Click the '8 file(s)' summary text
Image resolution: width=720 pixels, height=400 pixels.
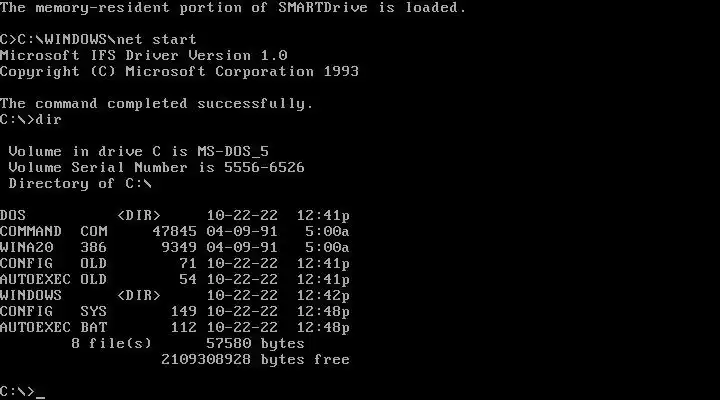coord(112,344)
